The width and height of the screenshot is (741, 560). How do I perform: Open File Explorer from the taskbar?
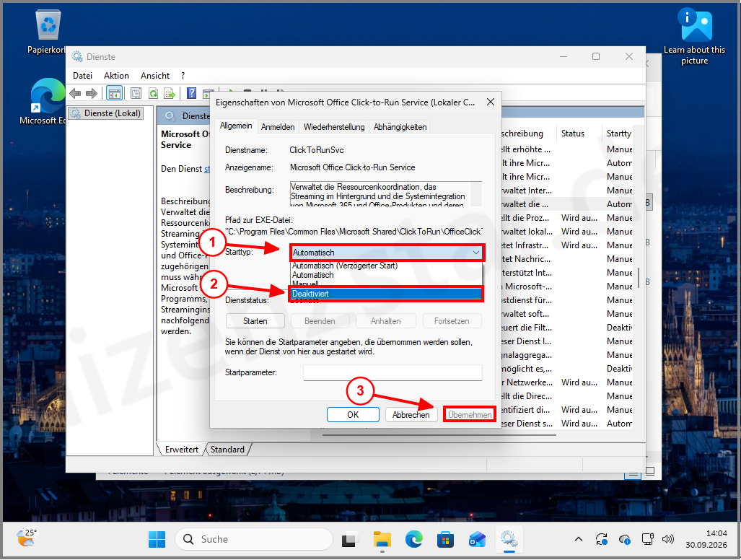pyautogui.click(x=382, y=539)
